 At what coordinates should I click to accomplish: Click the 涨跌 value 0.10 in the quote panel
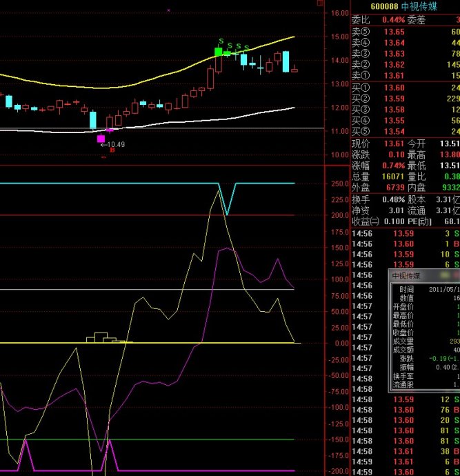pos(397,155)
